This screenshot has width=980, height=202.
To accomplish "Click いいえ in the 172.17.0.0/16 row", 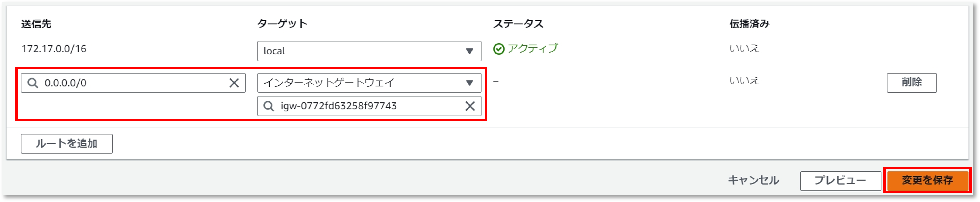I will [744, 49].
